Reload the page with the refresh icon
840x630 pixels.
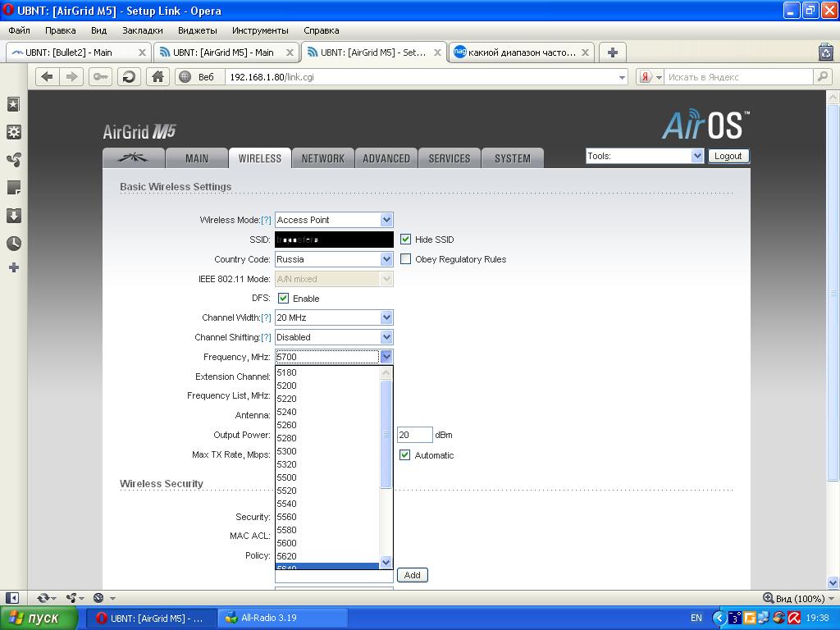coord(129,76)
